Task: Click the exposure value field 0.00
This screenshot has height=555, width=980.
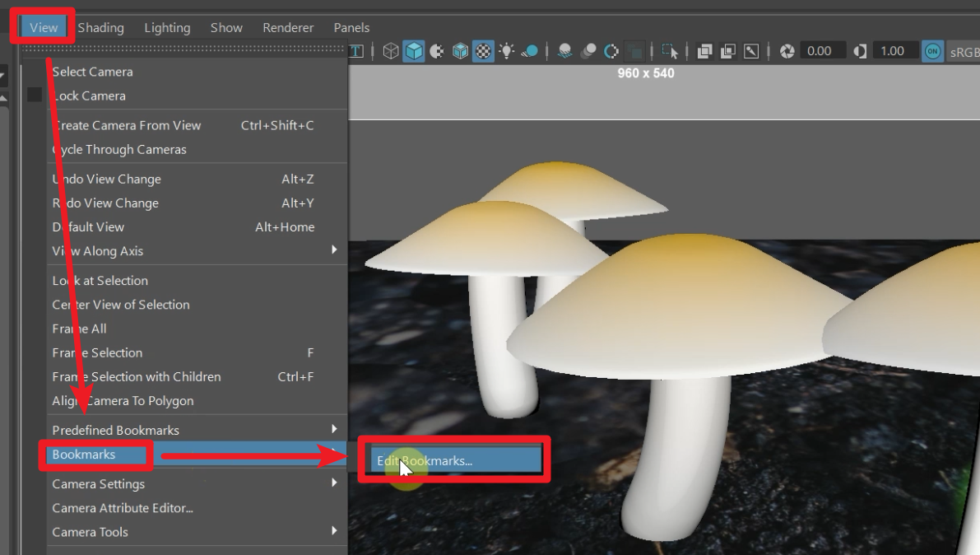Action: [x=819, y=51]
